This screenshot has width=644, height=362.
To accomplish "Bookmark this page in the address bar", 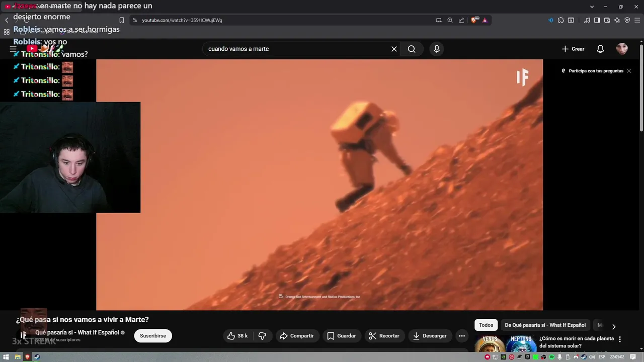I will pyautogui.click(x=122, y=20).
